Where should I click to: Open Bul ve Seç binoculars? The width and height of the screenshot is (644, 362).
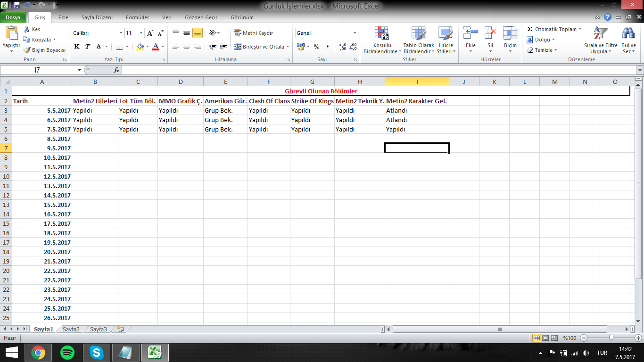coord(628,40)
